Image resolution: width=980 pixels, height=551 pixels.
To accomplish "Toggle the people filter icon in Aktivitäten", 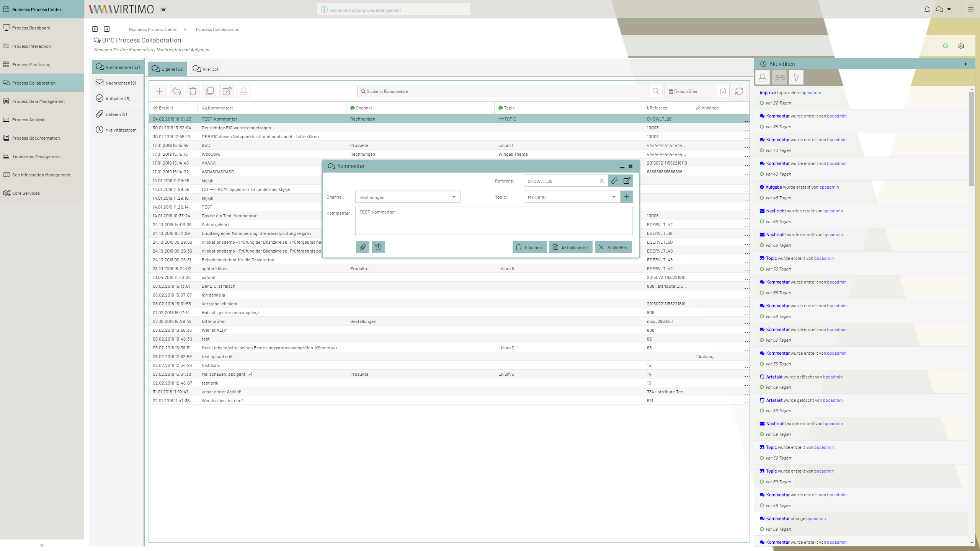I will [779, 77].
